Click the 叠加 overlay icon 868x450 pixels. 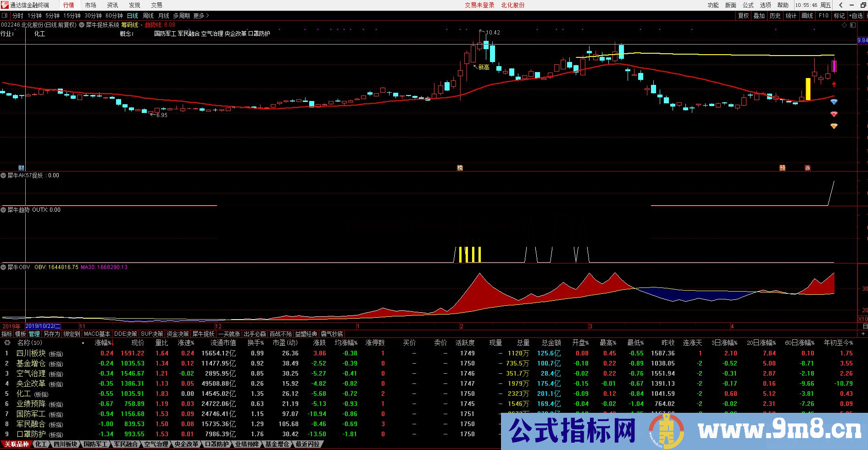click(758, 15)
